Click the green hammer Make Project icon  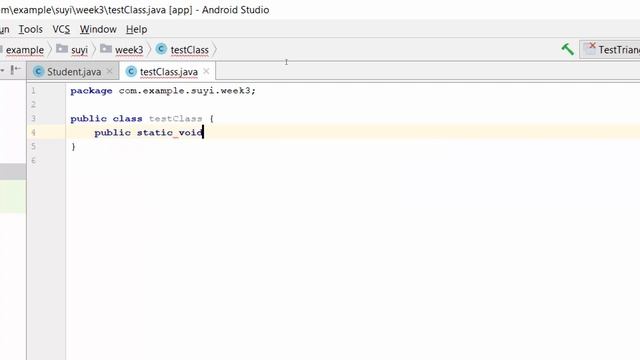coord(567,49)
